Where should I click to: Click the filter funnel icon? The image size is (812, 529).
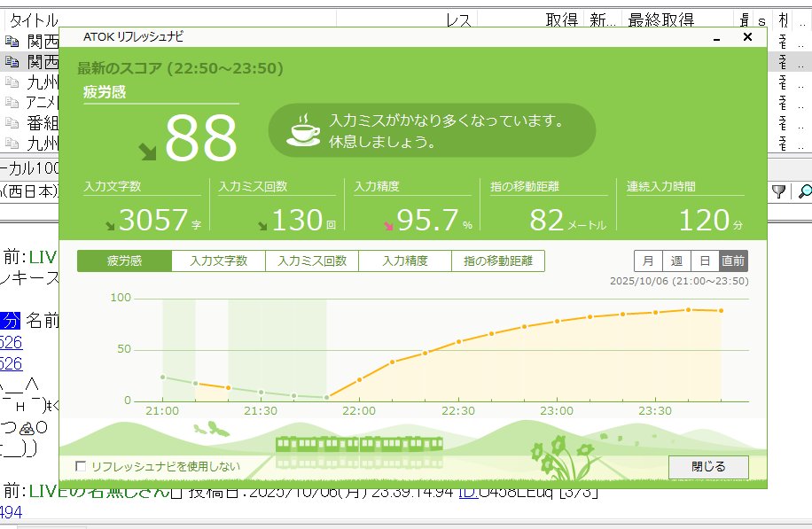click(779, 191)
